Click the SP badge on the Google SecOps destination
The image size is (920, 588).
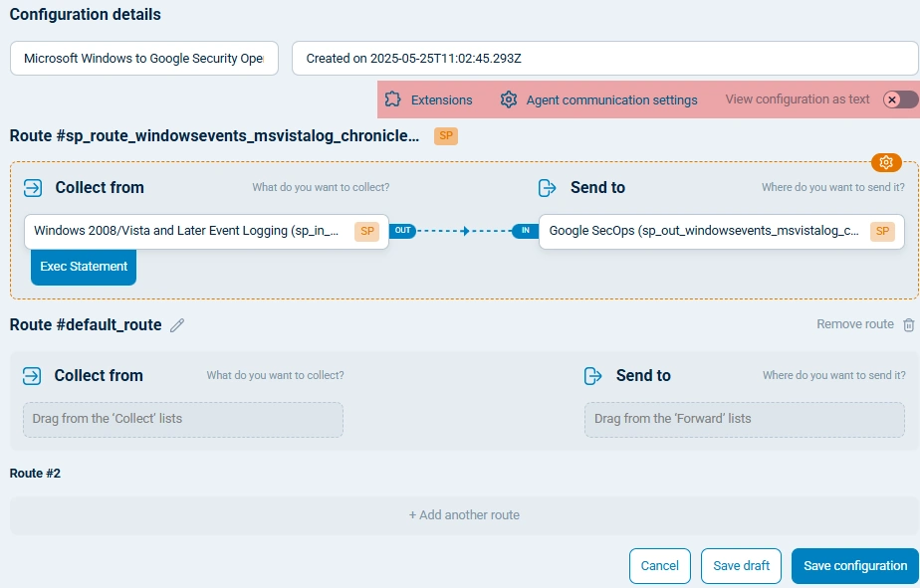point(882,231)
